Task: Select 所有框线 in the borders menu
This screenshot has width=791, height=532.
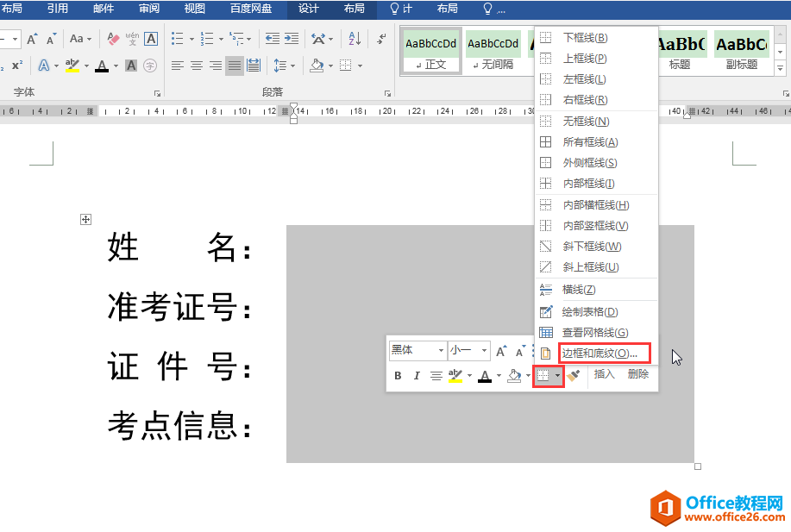Action: 590,142
